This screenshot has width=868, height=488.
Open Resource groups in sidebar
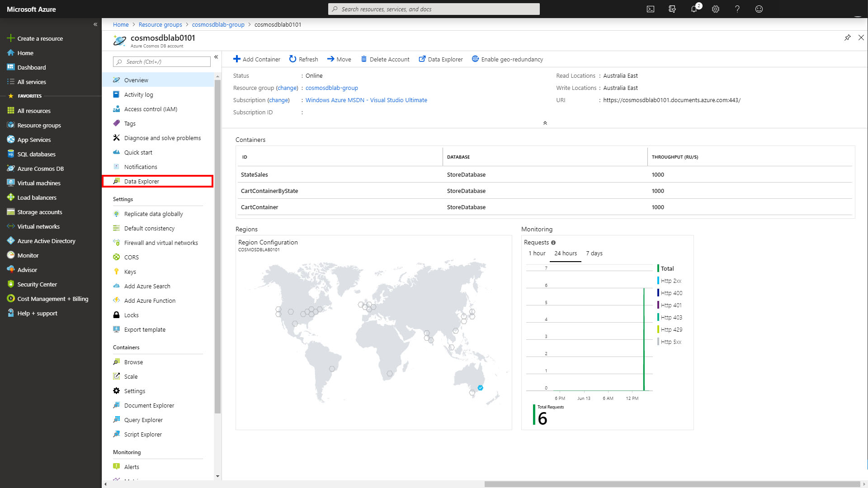click(34, 125)
